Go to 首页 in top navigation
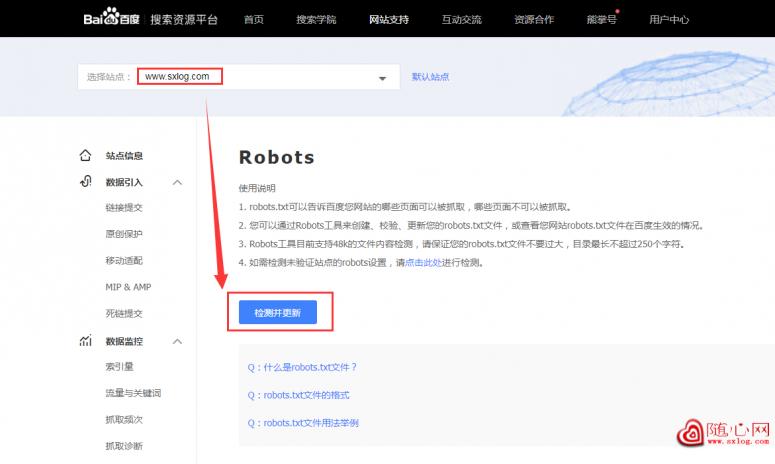The width and height of the screenshot is (775, 464). pos(254,19)
